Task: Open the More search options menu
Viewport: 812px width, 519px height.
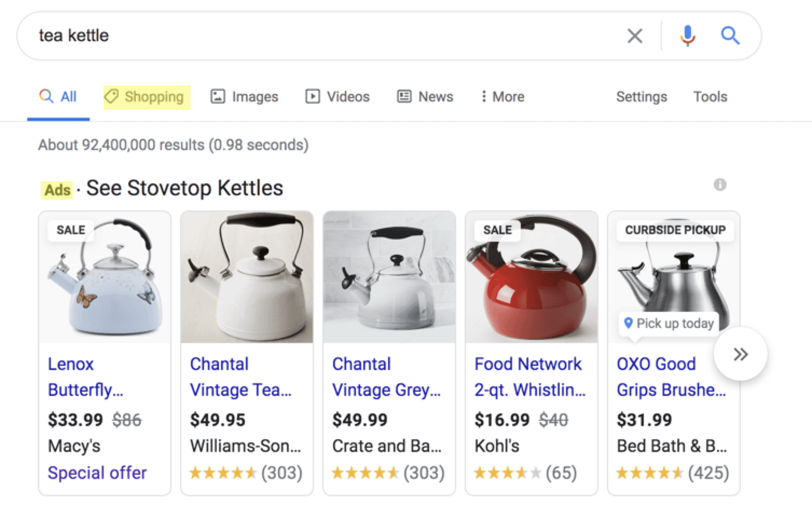Action: 501,96
